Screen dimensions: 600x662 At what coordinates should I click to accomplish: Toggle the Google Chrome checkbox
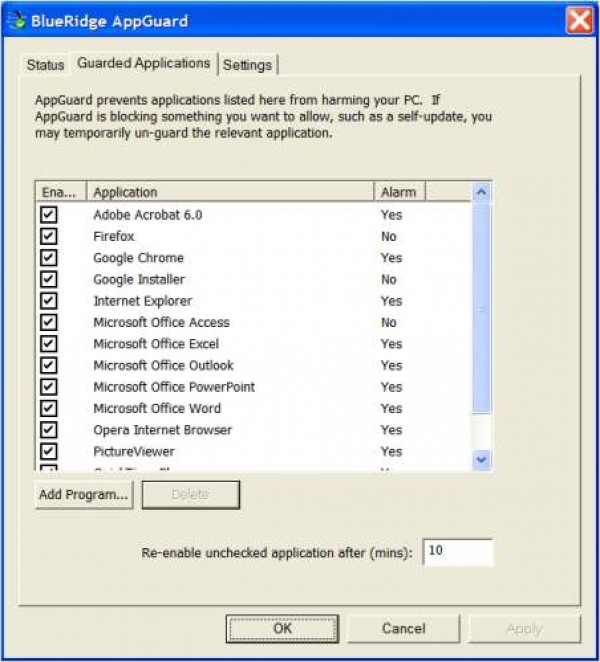click(x=49, y=258)
